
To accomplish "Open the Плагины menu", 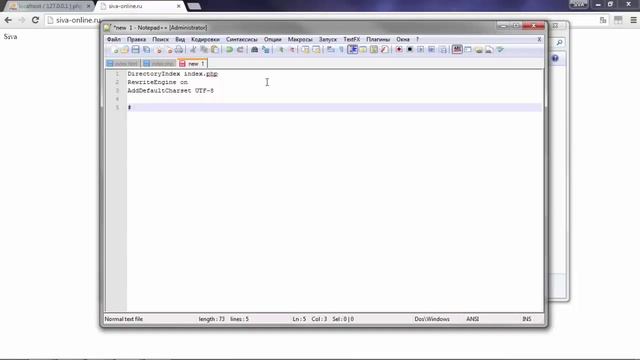I will click(x=378, y=39).
